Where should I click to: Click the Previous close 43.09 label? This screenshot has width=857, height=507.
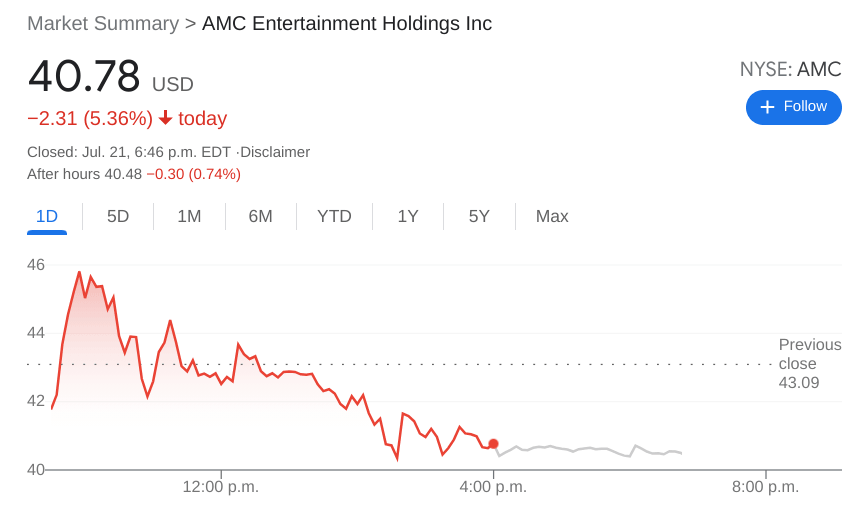(x=809, y=363)
